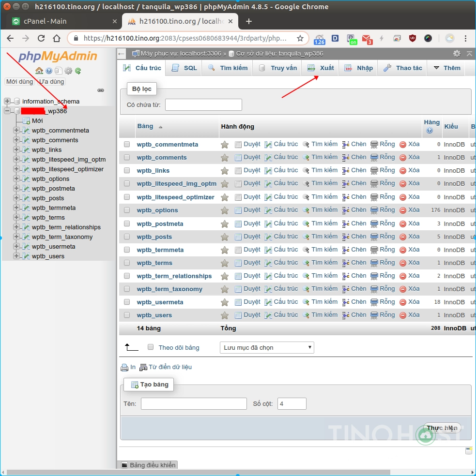Screen dimensions: 476x476
Task: Check the wptb_options row checkbox
Action: [127, 210]
